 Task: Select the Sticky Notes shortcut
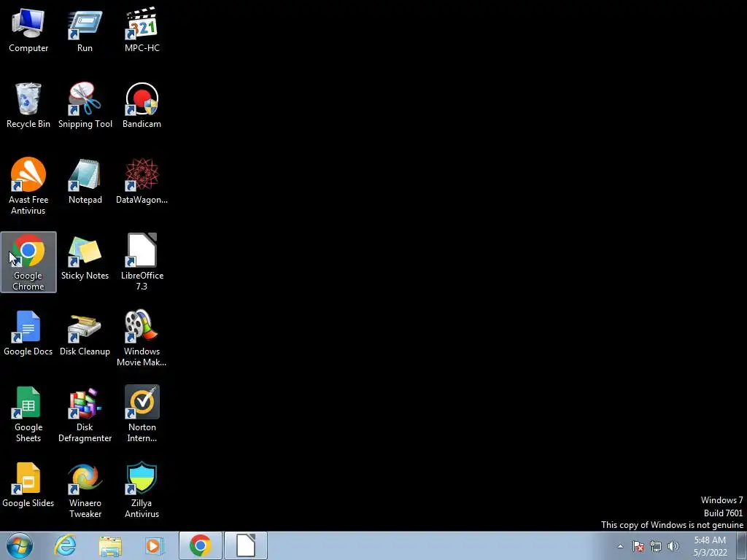pyautogui.click(x=85, y=257)
